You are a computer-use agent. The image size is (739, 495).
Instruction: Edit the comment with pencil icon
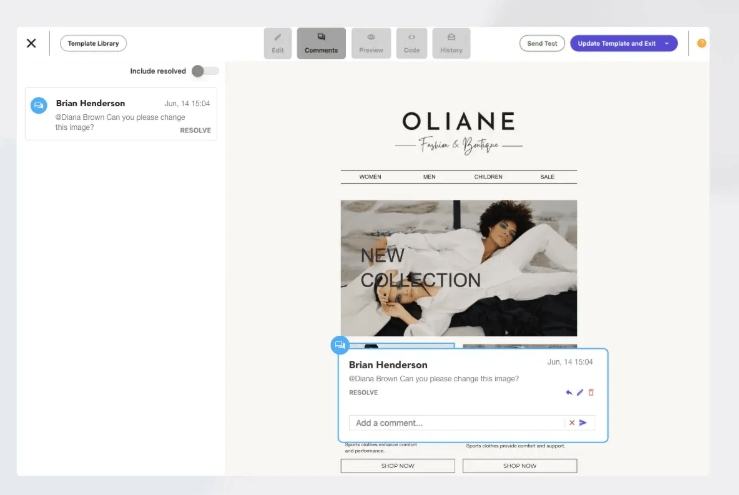pyautogui.click(x=580, y=392)
